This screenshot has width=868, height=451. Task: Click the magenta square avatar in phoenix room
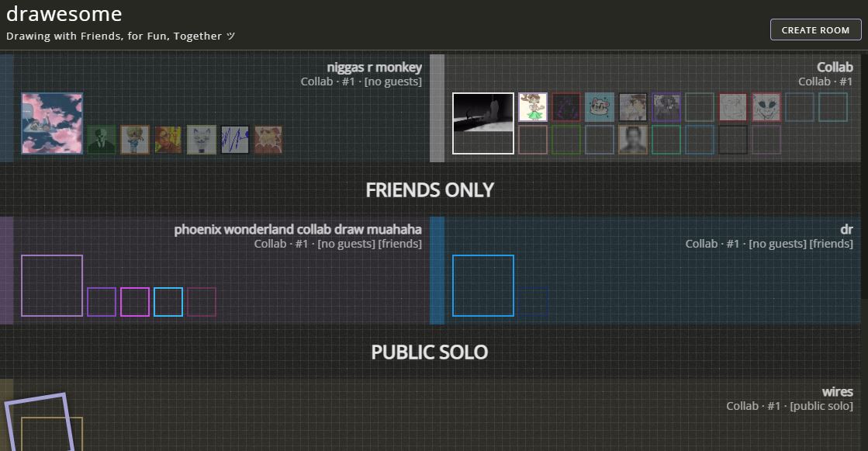(x=135, y=301)
